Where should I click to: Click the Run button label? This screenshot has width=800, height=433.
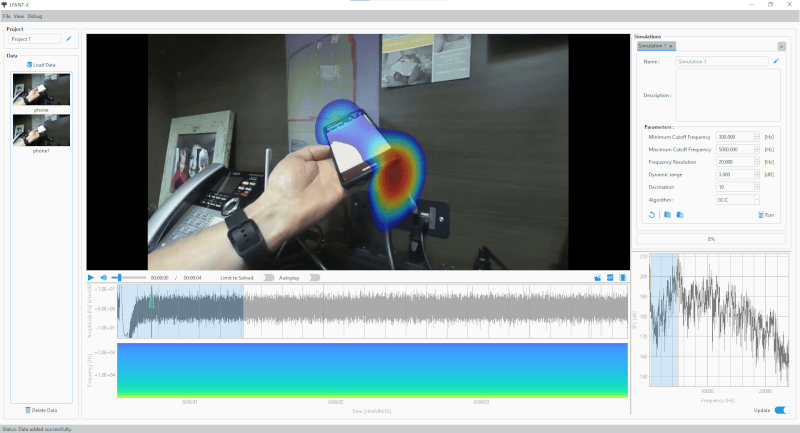[769, 215]
